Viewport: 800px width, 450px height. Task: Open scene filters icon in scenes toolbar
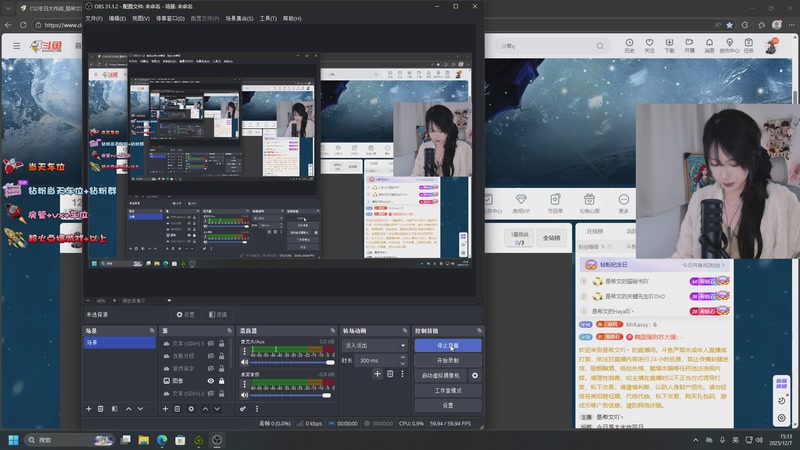pos(114,409)
